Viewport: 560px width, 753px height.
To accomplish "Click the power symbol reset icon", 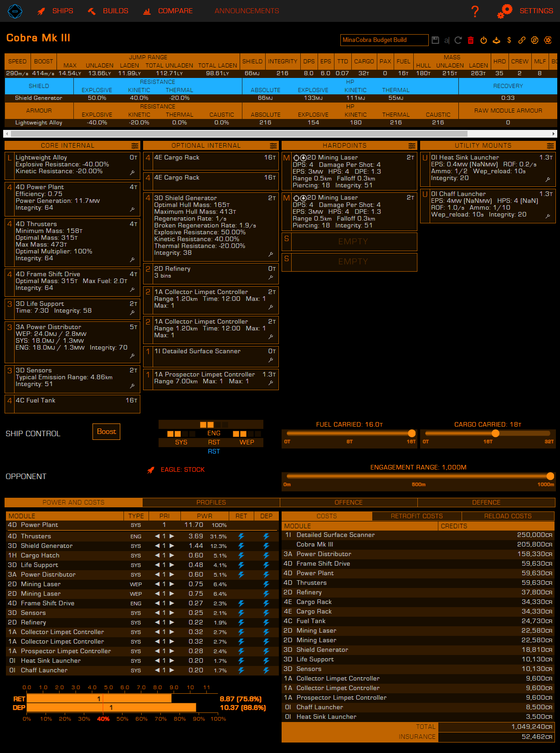I will (x=483, y=40).
